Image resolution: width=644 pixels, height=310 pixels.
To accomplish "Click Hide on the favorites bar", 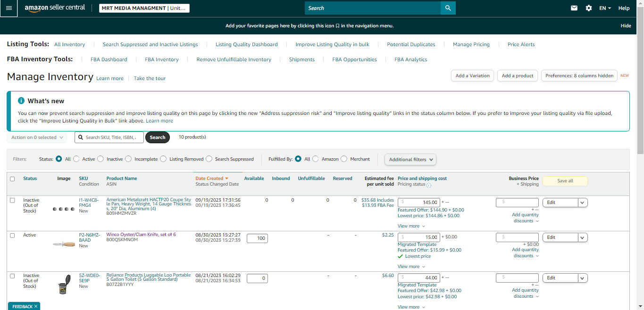I will pos(626,26).
